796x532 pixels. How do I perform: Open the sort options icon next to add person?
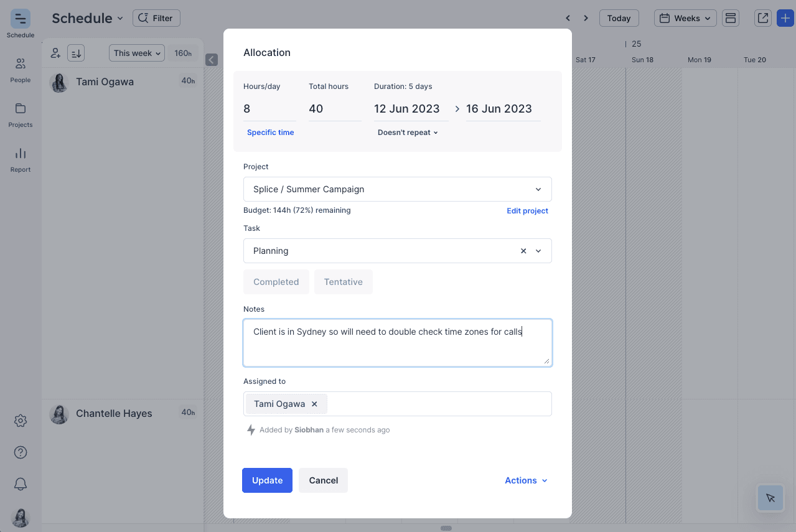point(75,53)
